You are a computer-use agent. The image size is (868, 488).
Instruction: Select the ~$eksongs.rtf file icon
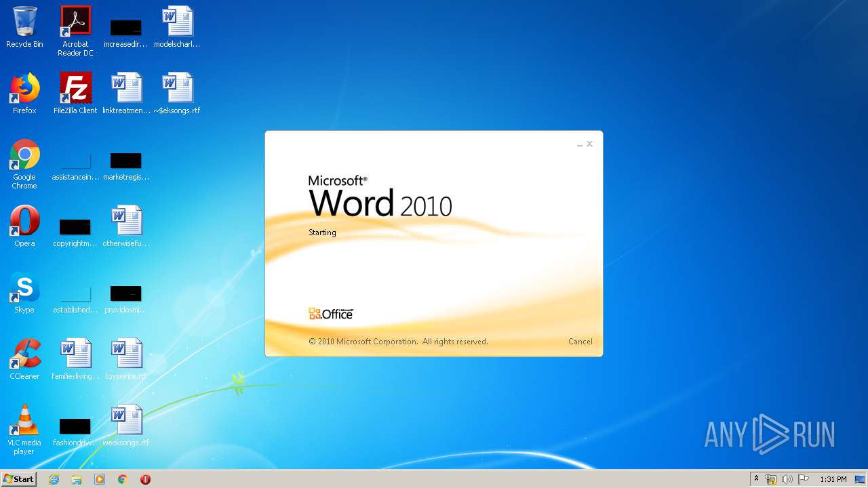(177, 94)
